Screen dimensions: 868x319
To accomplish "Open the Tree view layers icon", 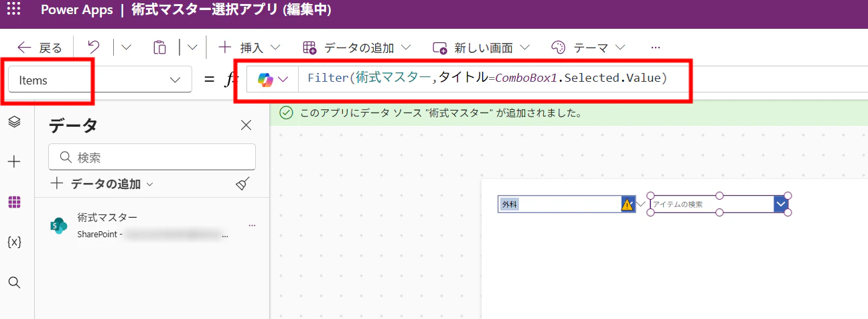I will (x=14, y=121).
